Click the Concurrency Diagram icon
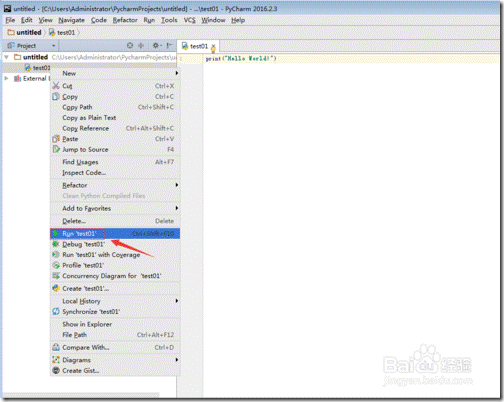 point(56,276)
